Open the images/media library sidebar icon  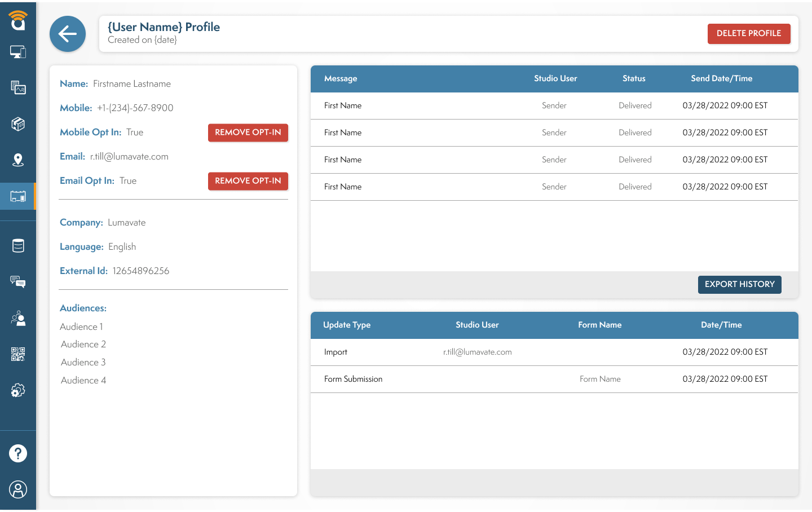tap(18, 87)
